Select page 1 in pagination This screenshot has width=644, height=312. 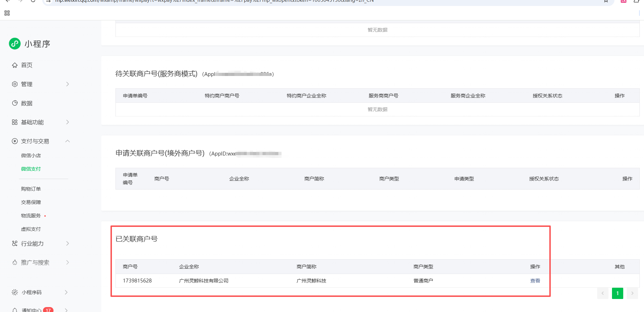(618, 293)
